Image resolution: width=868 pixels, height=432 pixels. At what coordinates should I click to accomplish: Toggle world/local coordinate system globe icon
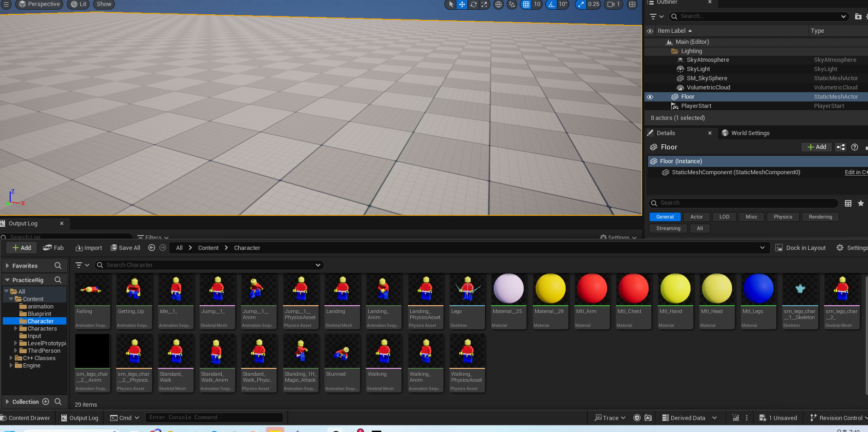pyautogui.click(x=498, y=4)
